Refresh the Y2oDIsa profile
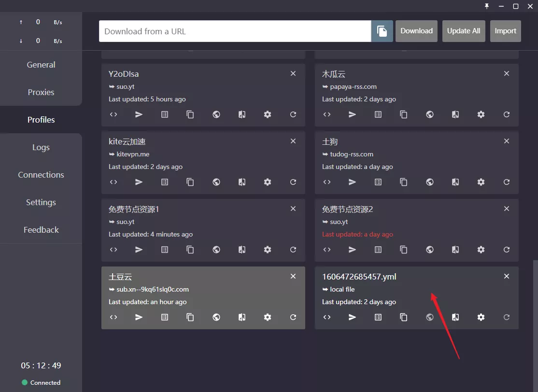538x392 pixels. [x=293, y=114]
